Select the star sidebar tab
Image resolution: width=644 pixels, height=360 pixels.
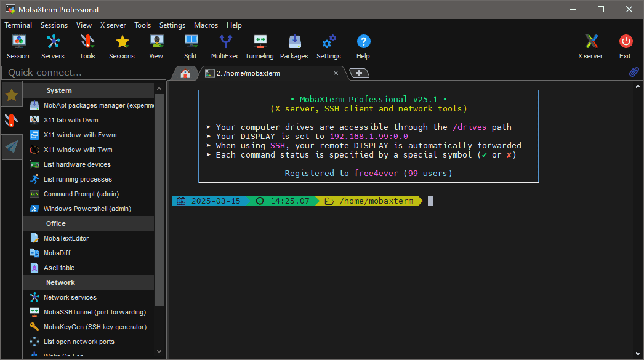(x=12, y=95)
